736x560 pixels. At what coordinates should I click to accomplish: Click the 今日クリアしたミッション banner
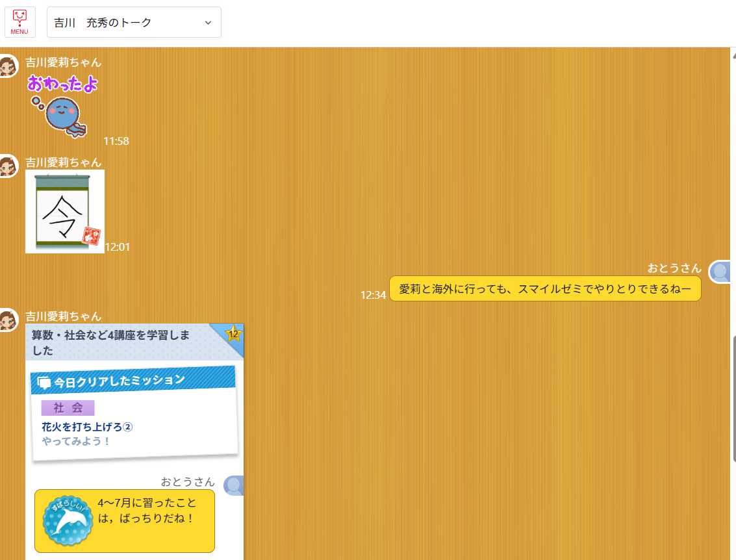133,380
